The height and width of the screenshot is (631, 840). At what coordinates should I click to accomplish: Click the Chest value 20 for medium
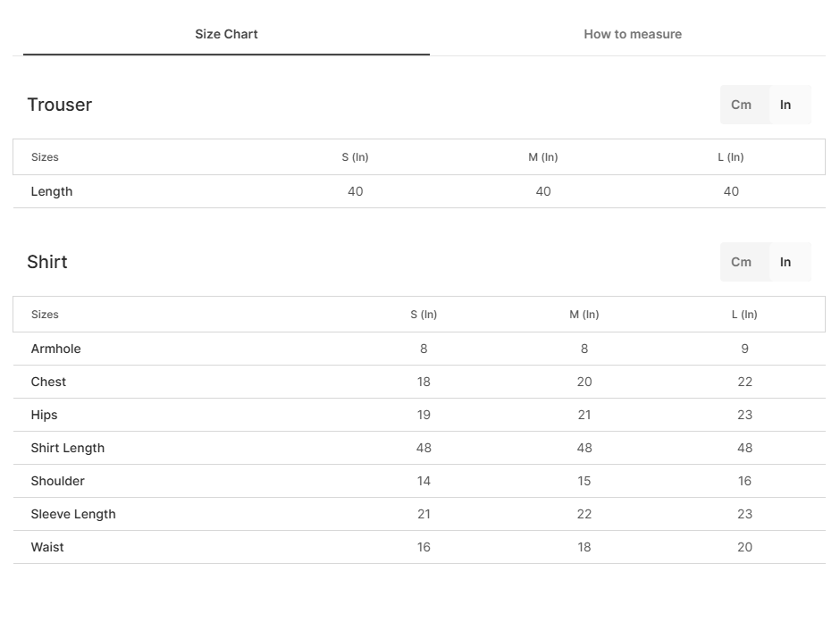(584, 382)
